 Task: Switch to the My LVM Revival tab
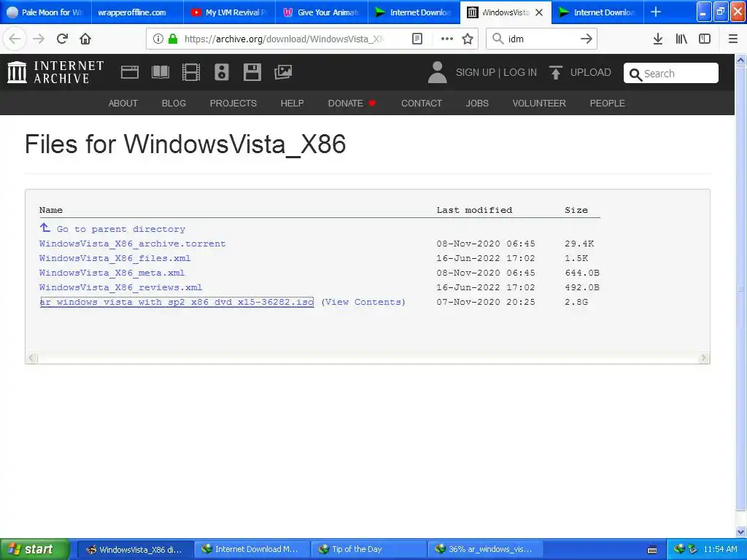(x=230, y=12)
